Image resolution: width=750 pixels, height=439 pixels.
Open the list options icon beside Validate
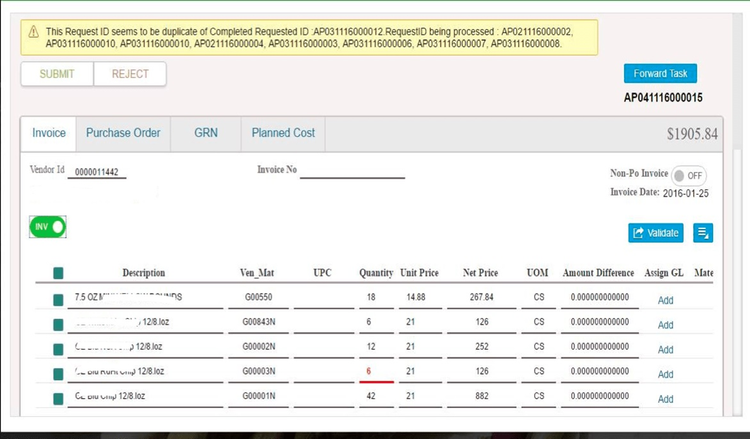point(703,233)
